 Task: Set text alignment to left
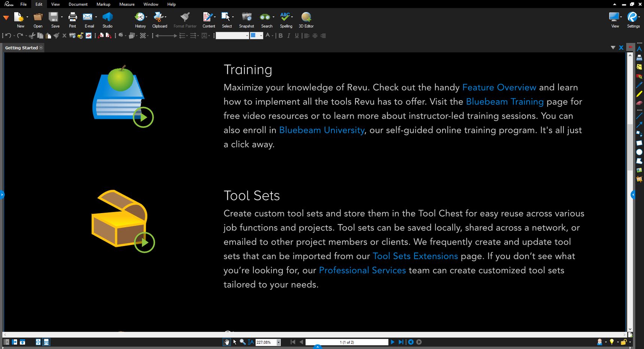[307, 36]
